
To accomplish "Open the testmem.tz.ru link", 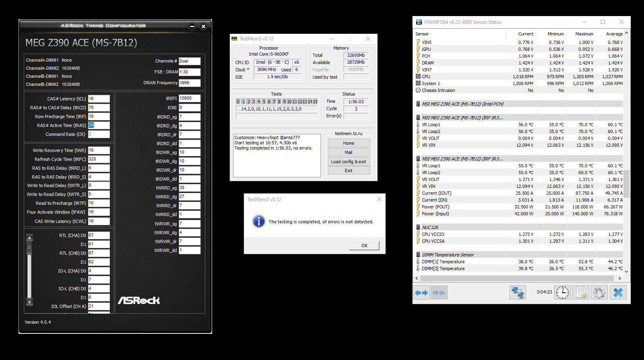I will pos(349,133).
